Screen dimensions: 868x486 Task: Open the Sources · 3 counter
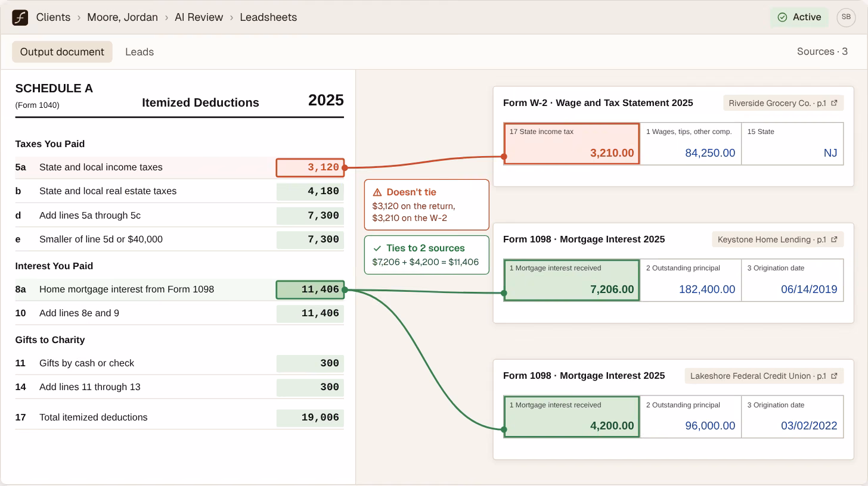[822, 52]
